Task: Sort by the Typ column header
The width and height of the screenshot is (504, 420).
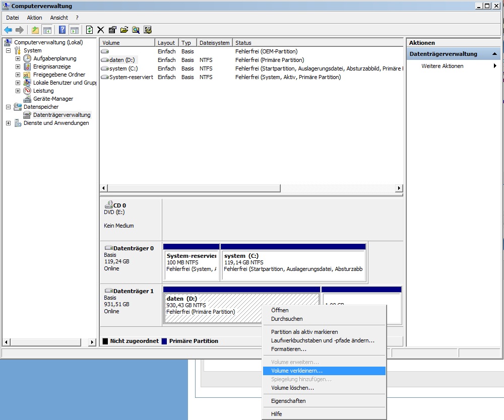Action: (x=187, y=43)
